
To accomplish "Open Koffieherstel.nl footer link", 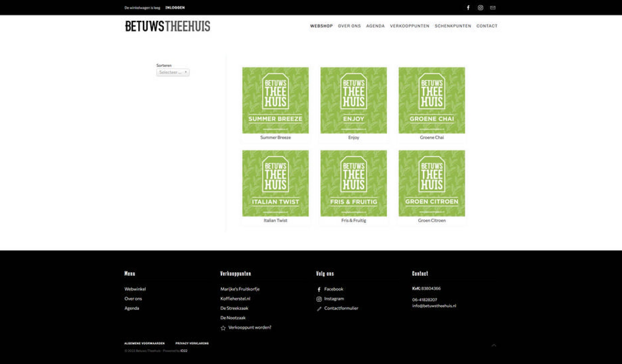I will [235, 299].
